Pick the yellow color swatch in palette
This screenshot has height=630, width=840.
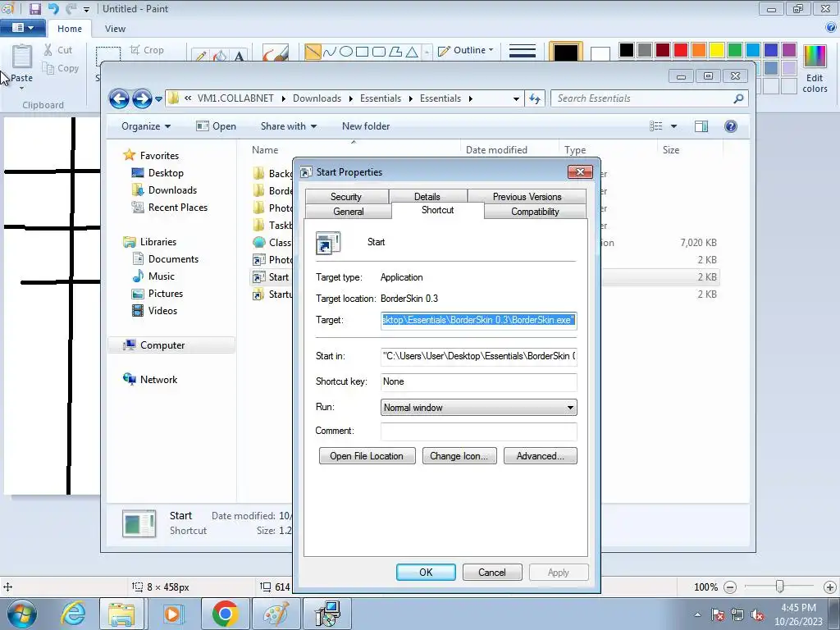[x=717, y=50]
